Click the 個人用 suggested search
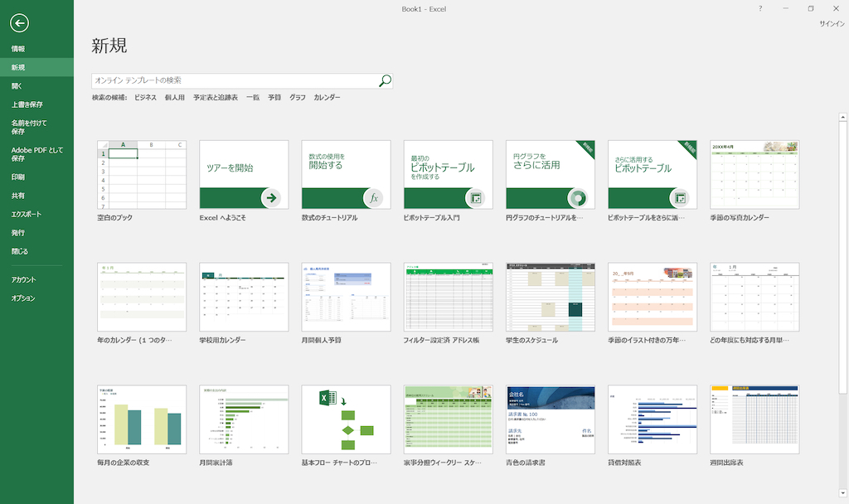849x504 pixels. point(174,98)
